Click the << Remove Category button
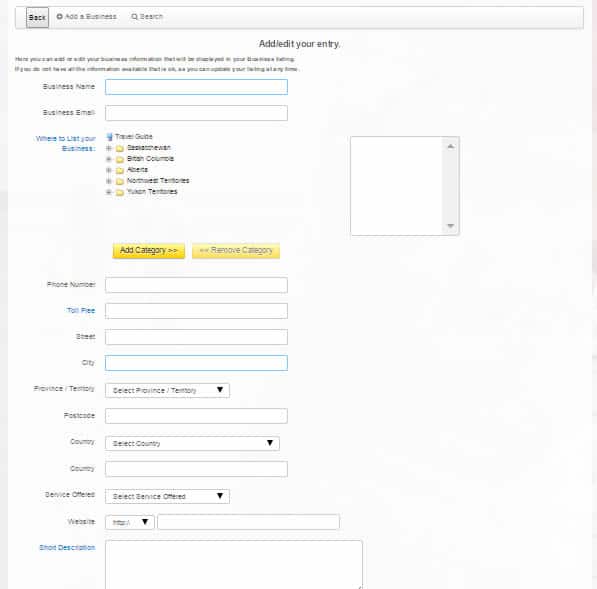Viewport: 597px width, 589px height. tap(236, 251)
